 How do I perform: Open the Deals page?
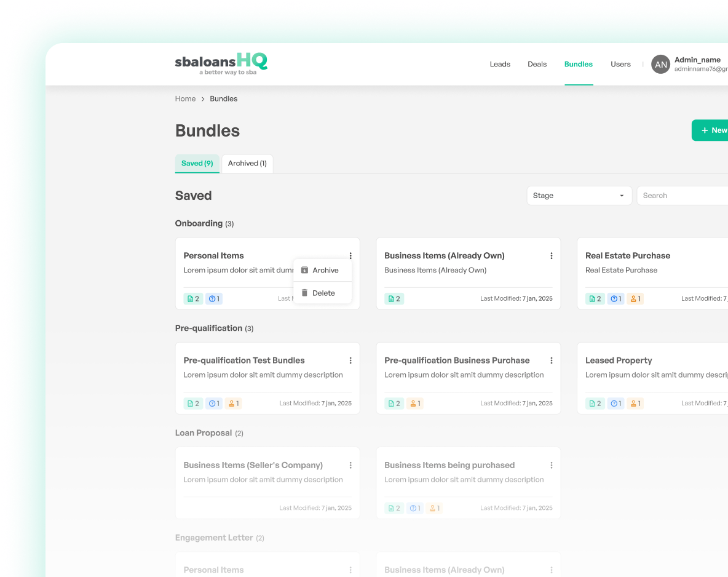pos(537,65)
